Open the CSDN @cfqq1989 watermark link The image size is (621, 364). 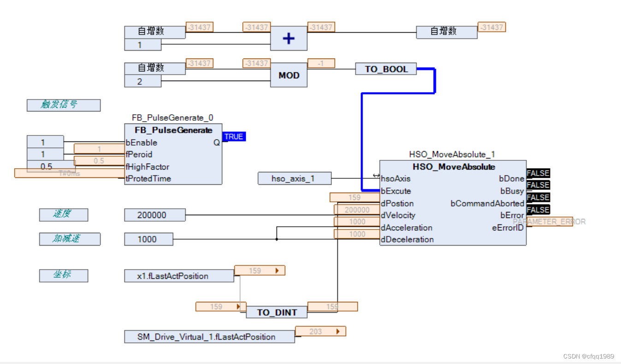click(588, 356)
